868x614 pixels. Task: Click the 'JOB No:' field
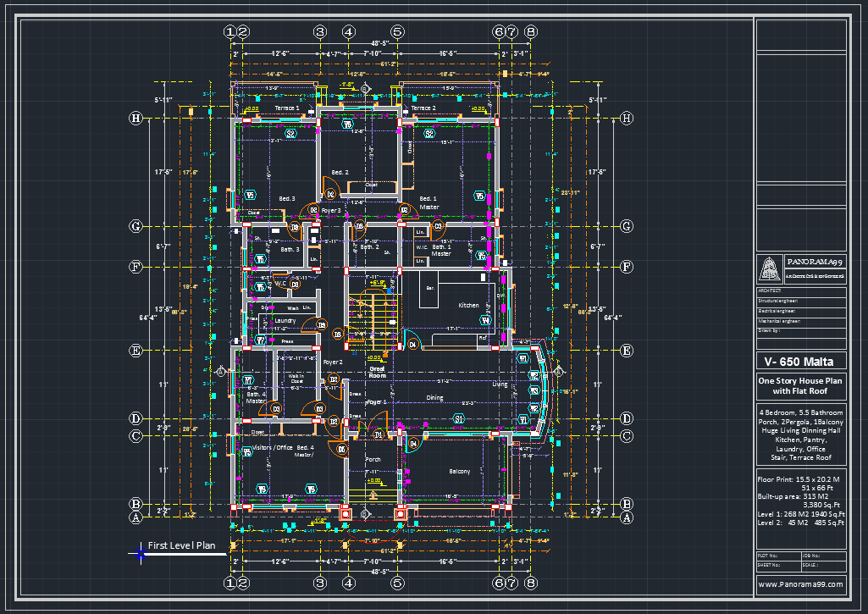[824, 556]
